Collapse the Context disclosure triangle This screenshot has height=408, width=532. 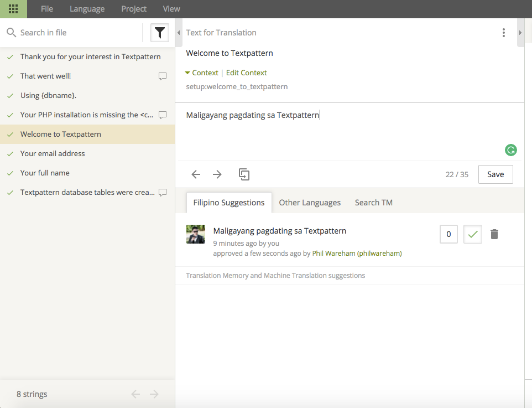click(x=187, y=73)
